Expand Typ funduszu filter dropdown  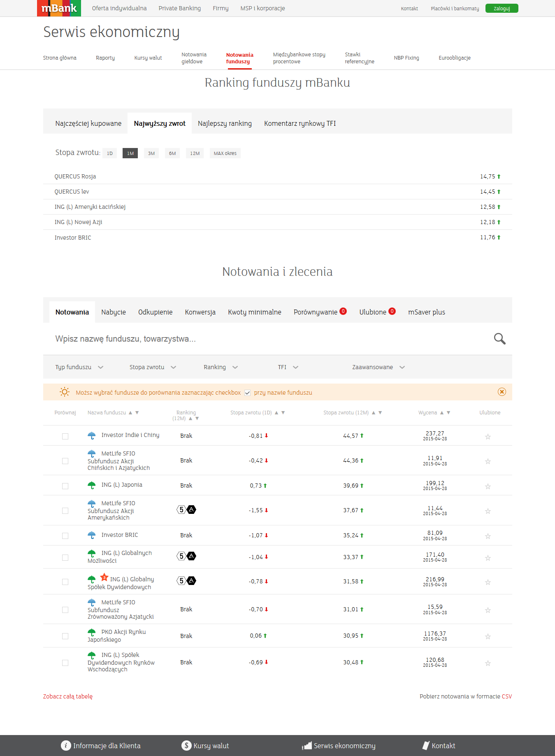coord(79,367)
